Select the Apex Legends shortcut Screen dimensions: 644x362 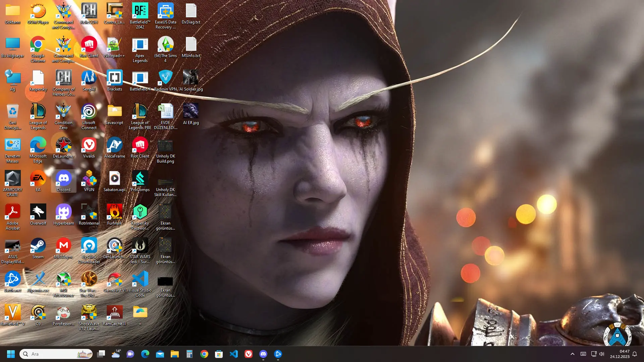coord(140,49)
